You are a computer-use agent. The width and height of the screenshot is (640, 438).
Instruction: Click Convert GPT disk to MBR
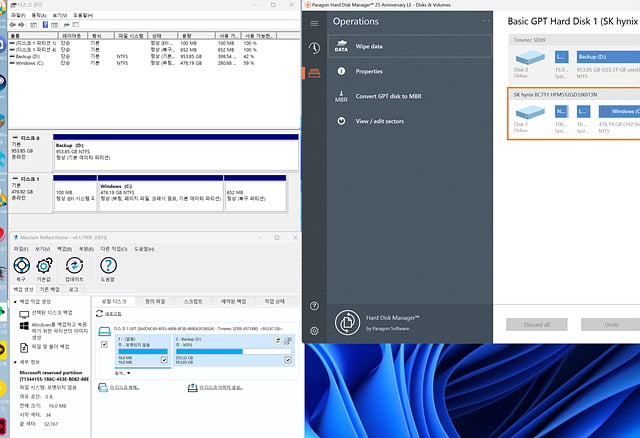(388, 96)
